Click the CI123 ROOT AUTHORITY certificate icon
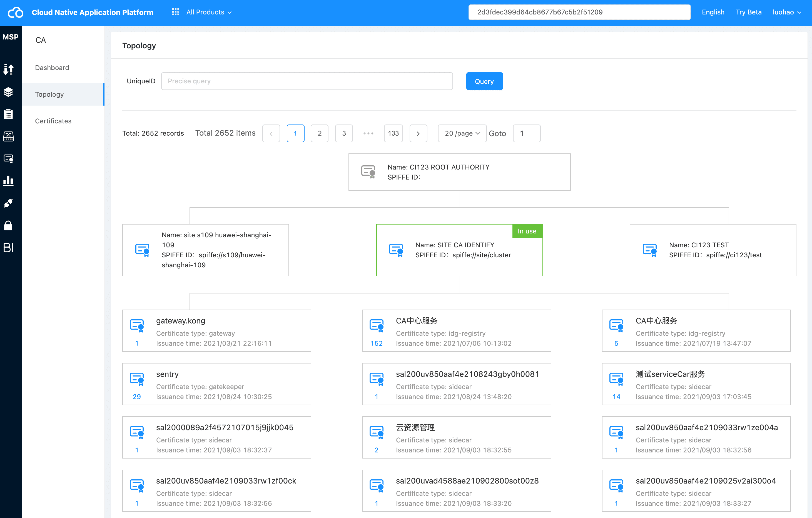This screenshot has height=518, width=812. [x=368, y=172]
